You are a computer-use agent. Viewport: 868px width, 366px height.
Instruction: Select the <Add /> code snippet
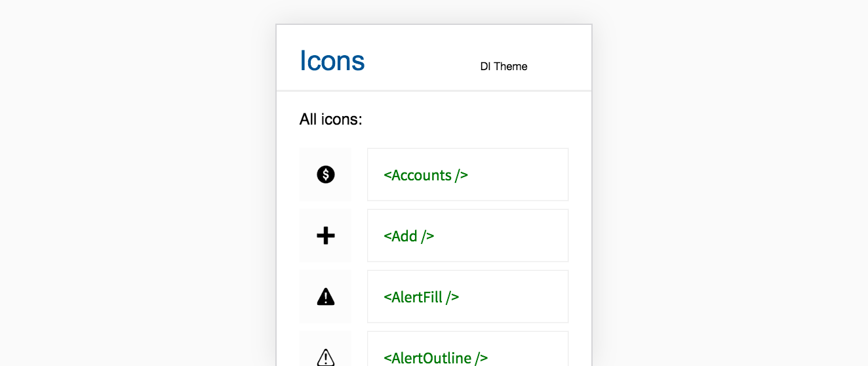(x=409, y=236)
